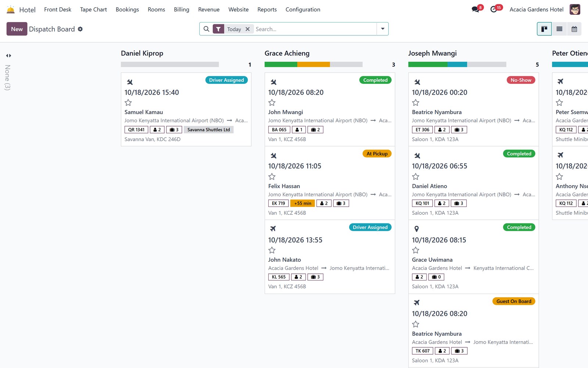This screenshot has width=588, height=368.
Task: Open the Front Desk menu
Action: pyautogui.click(x=58, y=10)
